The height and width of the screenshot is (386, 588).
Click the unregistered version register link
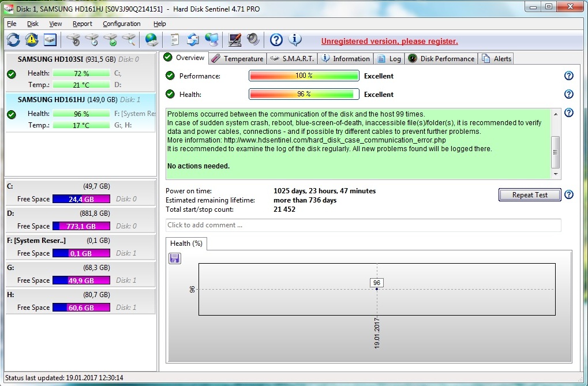click(389, 41)
